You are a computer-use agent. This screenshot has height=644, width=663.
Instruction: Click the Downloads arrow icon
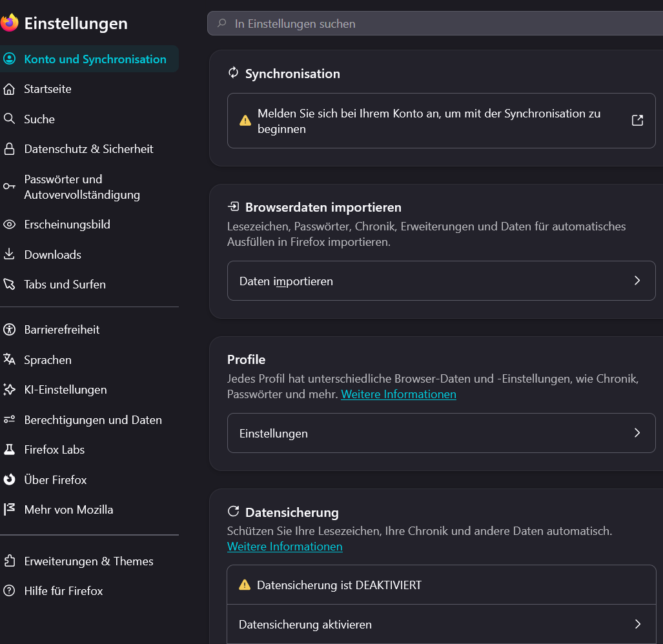9,254
